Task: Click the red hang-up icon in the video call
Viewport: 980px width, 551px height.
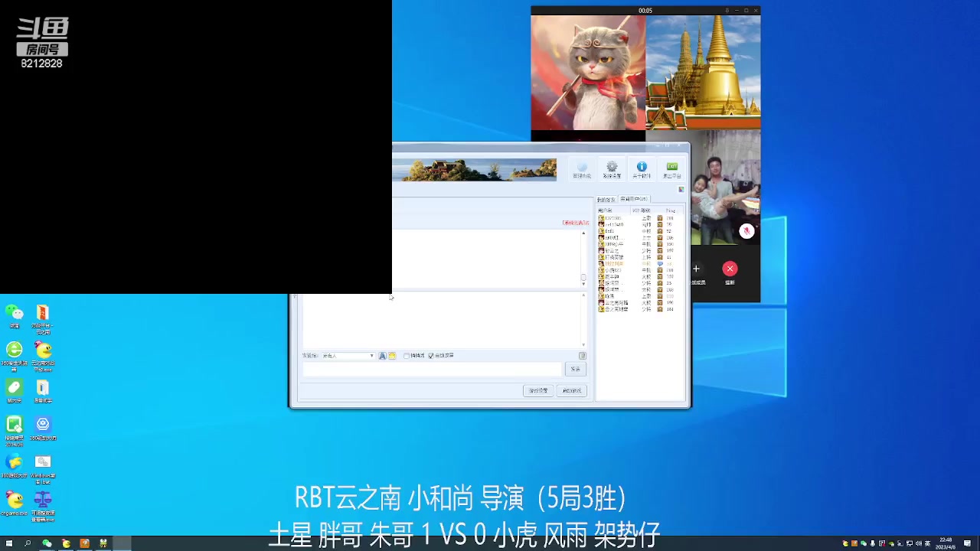Action: [730, 269]
